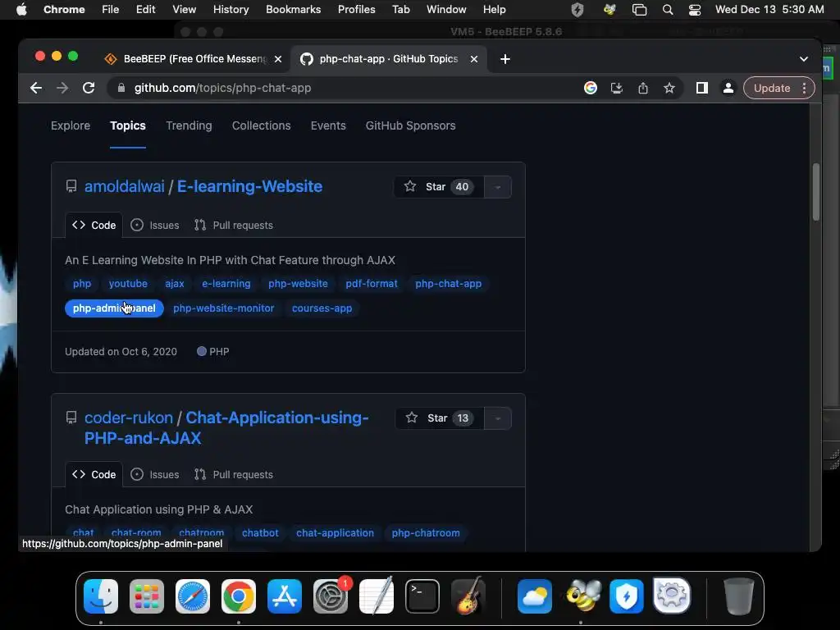Screen dimensions: 840x630
Task: Click the pdf-format topic tag
Action: tap(372, 283)
